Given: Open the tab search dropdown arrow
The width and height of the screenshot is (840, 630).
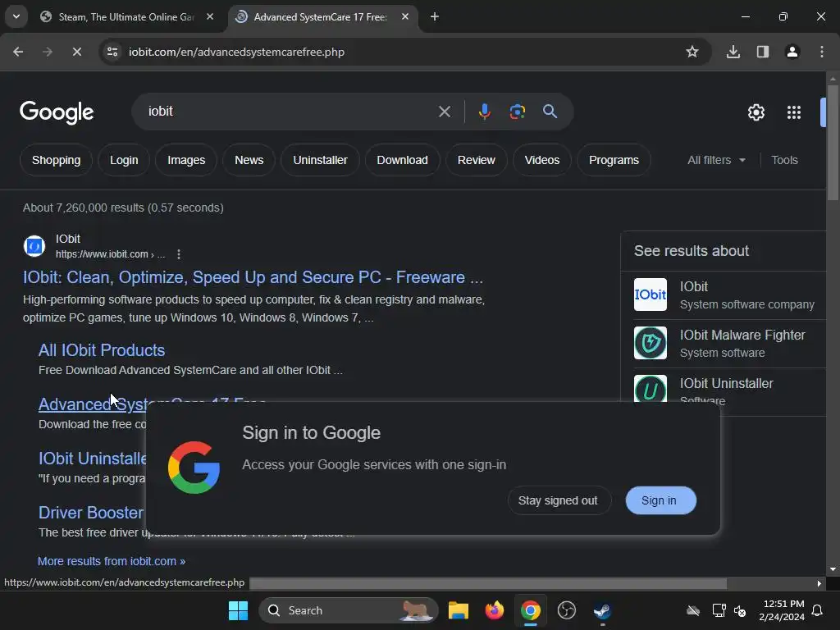Looking at the screenshot, I should [x=16, y=16].
